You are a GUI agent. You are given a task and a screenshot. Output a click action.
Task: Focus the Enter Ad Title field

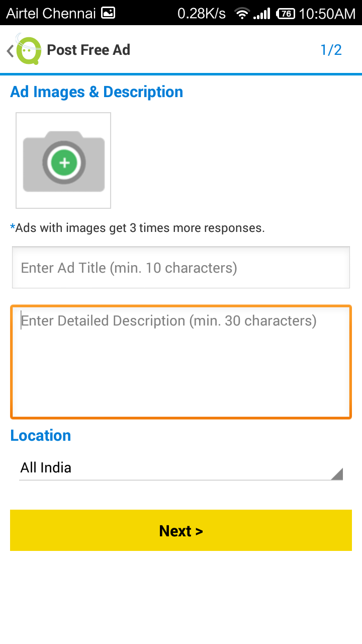coord(181,268)
